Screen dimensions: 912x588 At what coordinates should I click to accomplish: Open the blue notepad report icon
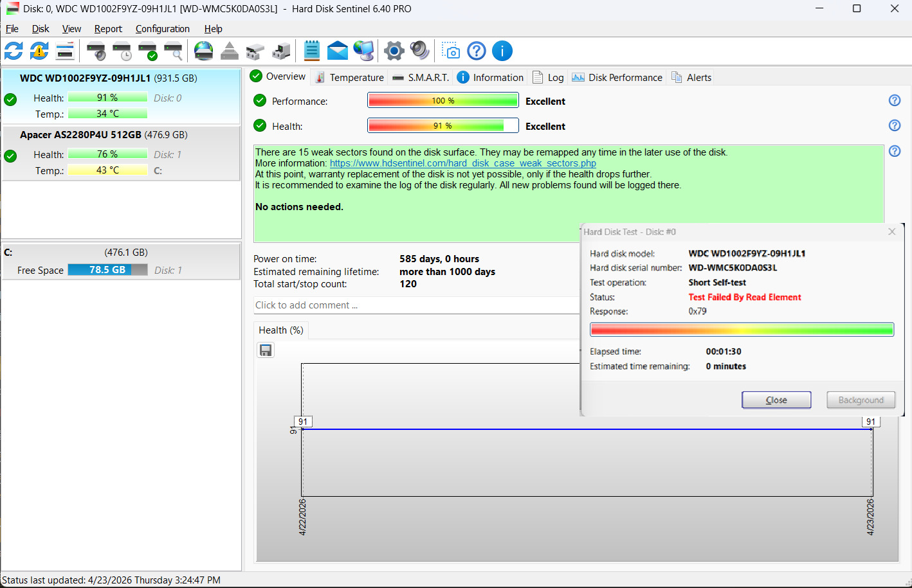(x=312, y=51)
